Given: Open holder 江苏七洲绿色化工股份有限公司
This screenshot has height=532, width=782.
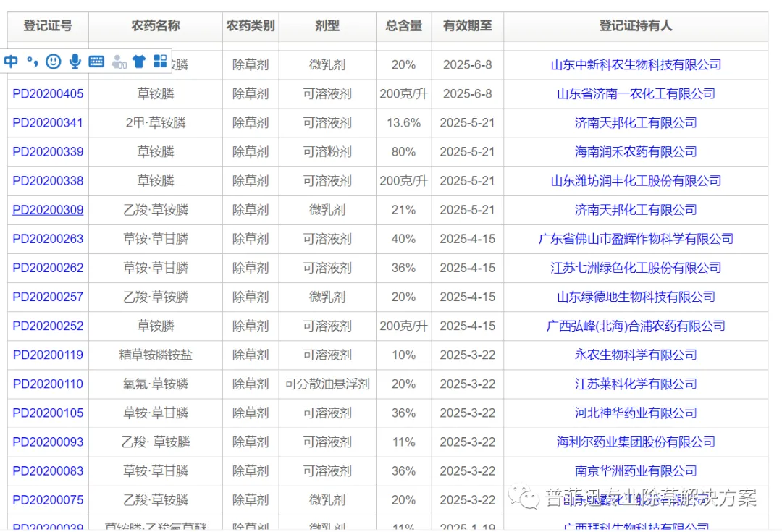Looking at the screenshot, I should pos(636,268).
